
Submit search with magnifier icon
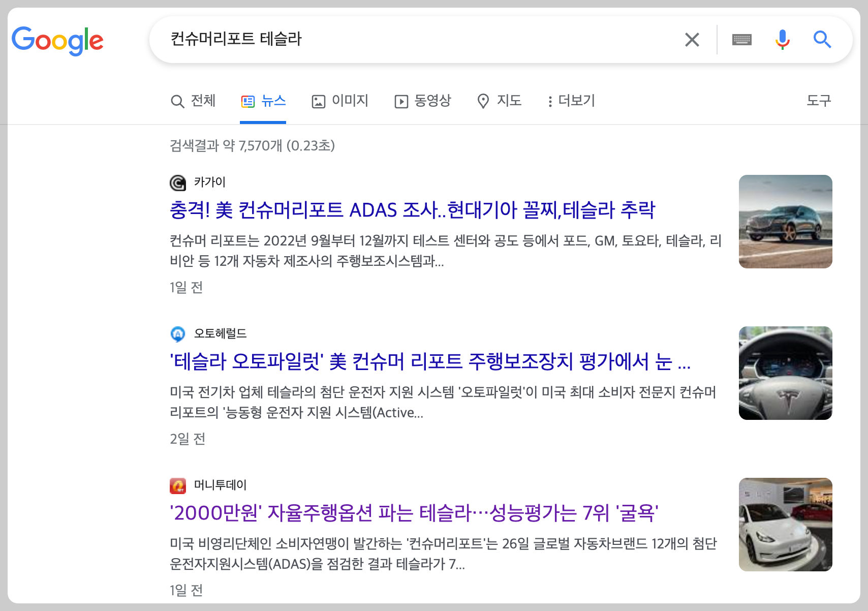tap(822, 40)
